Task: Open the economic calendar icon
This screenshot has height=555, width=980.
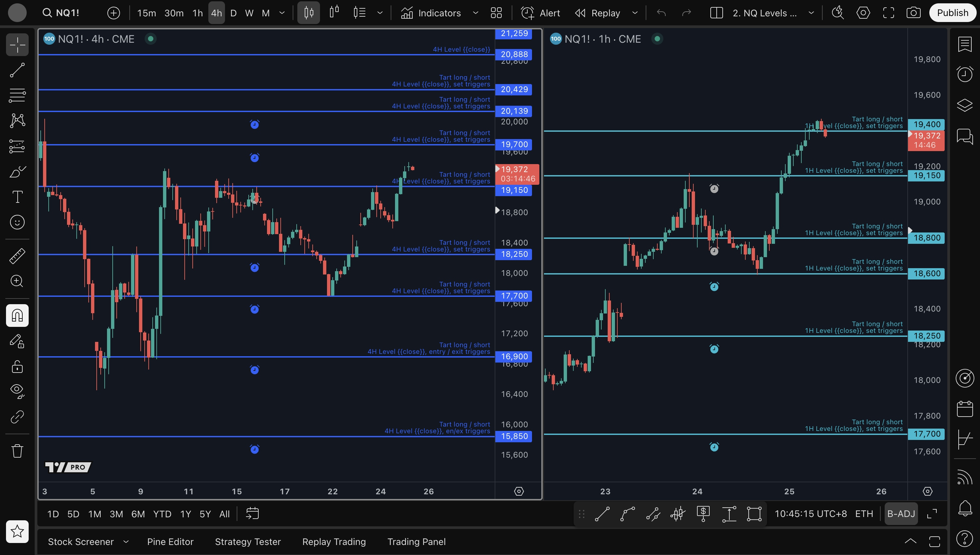Action: pyautogui.click(x=964, y=409)
